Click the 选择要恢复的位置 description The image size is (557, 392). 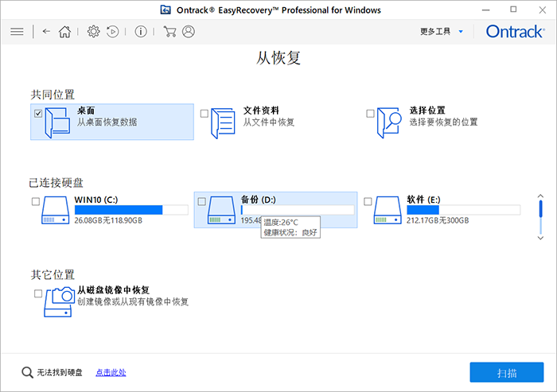click(x=443, y=122)
